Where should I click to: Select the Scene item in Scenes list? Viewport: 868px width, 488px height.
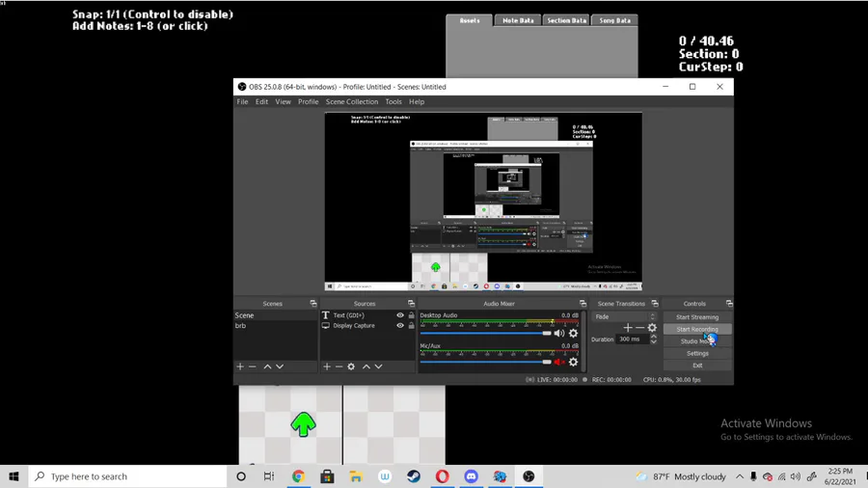tap(276, 315)
